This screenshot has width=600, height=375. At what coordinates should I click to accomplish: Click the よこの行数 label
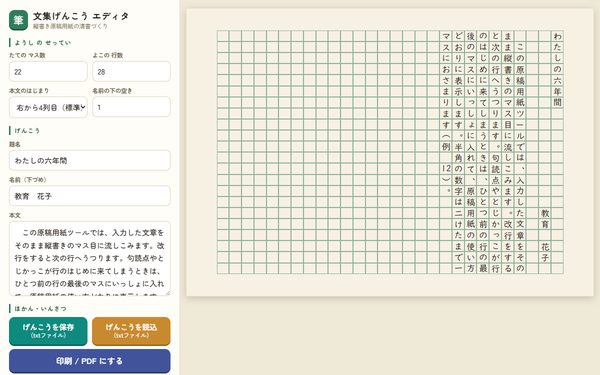click(108, 55)
